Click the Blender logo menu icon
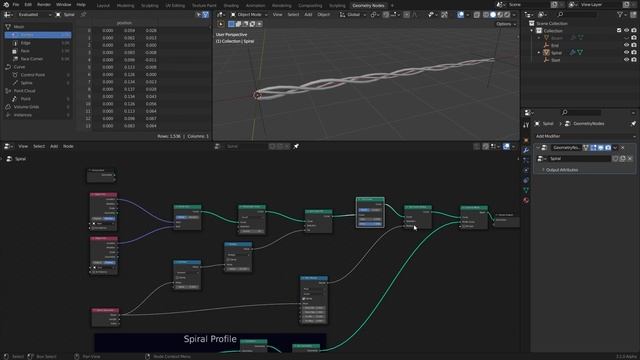The image size is (640, 360). 6,4
